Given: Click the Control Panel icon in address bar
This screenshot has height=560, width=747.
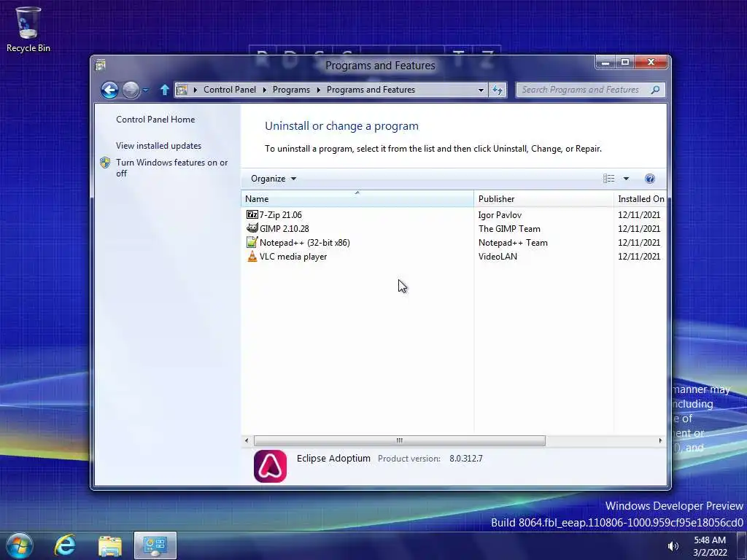Looking at the screenshot, I should 182,90.
